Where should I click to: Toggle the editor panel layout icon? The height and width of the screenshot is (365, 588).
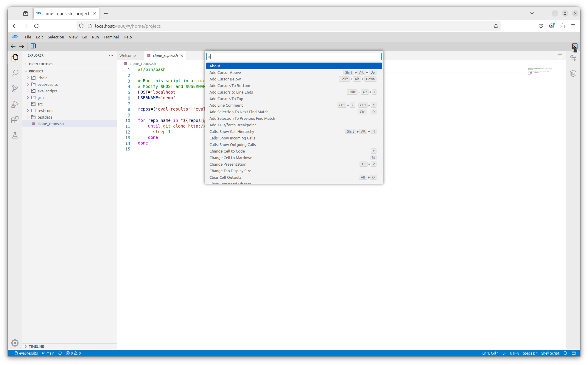[560, 55]
